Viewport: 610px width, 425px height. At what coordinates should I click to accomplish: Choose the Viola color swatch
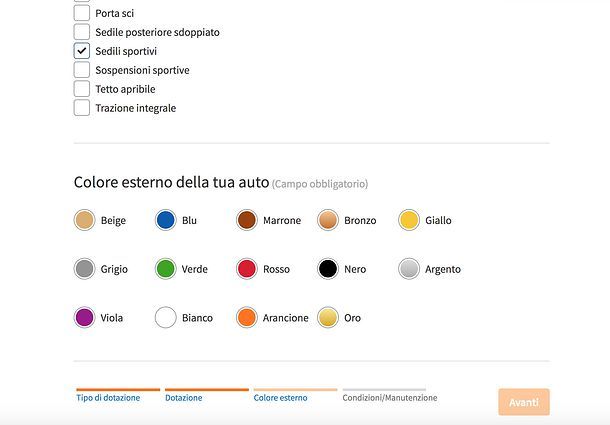85,318
